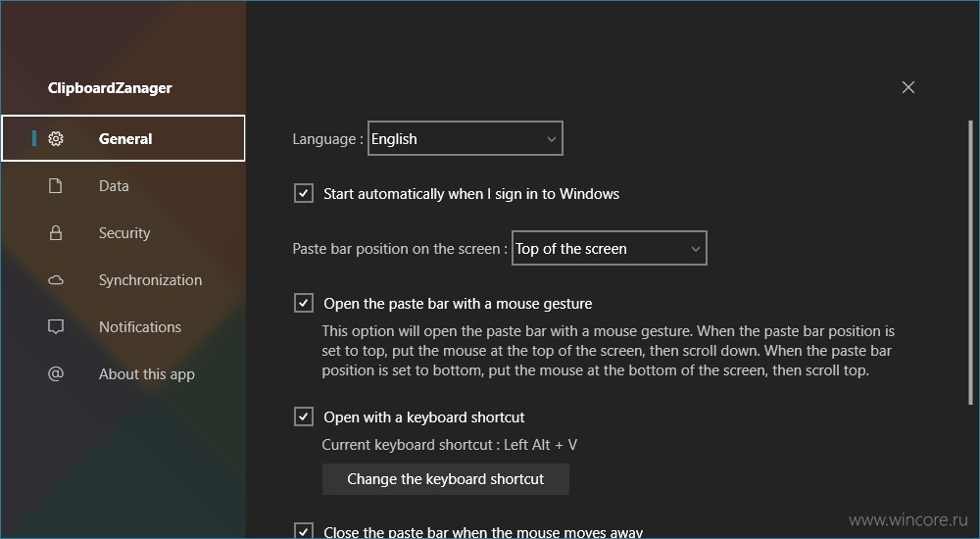Screen dimensions: 980x539
Task: Click the Data document icon
Action: pyautogui.click(x=56, y=186)
